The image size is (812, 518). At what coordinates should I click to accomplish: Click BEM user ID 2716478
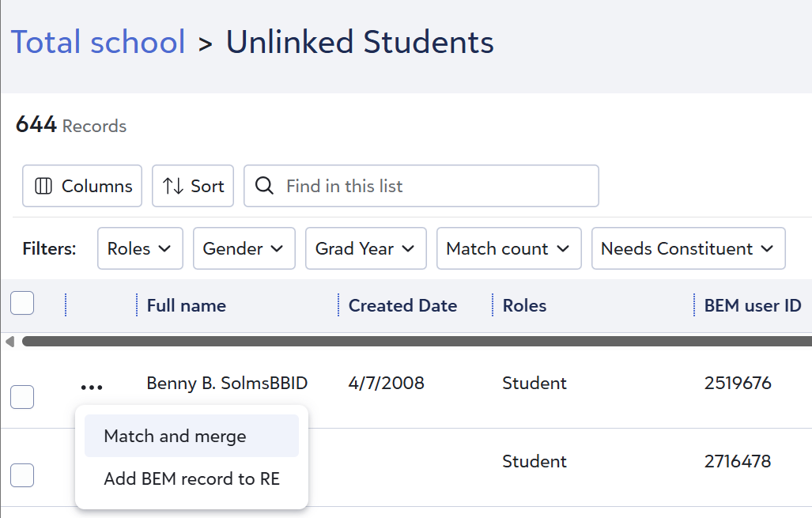click(738, 462)
